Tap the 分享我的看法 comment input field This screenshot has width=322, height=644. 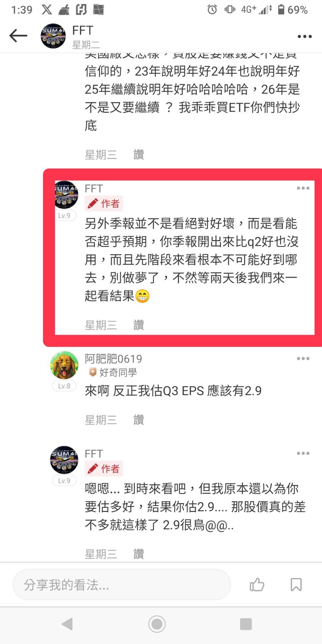tap(122, 585)
